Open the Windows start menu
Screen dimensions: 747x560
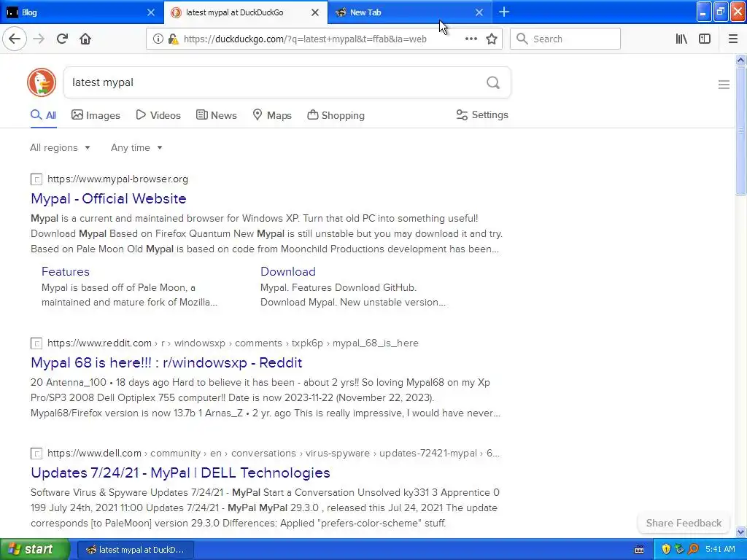[35, 549]
